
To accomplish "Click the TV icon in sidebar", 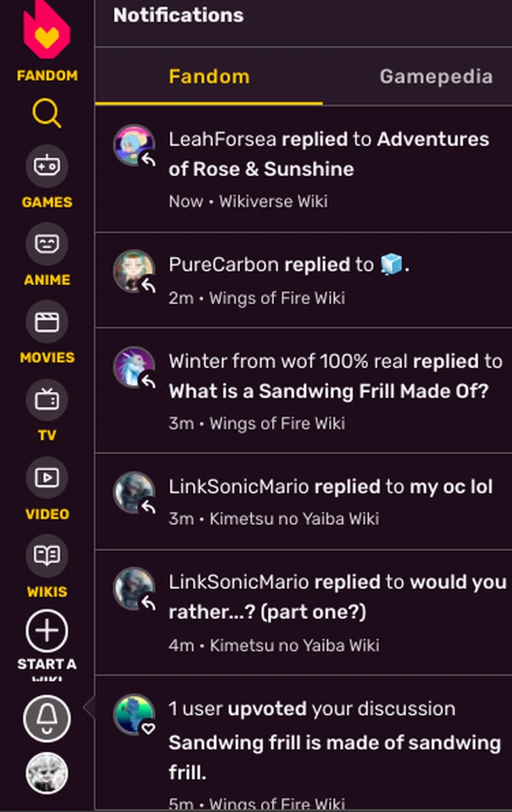I will point(47,400).
